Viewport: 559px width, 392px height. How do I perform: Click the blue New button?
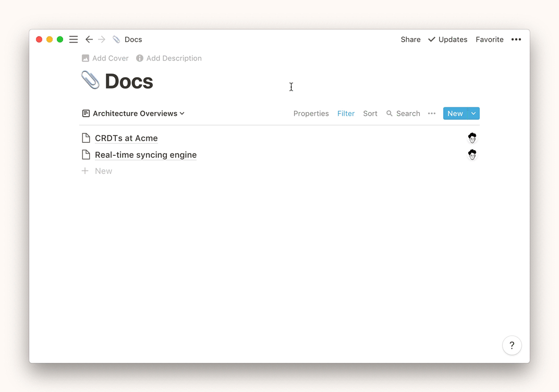coord(455,114)
